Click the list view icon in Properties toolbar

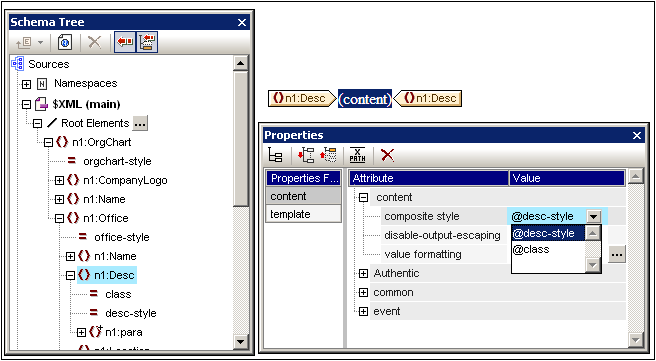coord(275,155)
